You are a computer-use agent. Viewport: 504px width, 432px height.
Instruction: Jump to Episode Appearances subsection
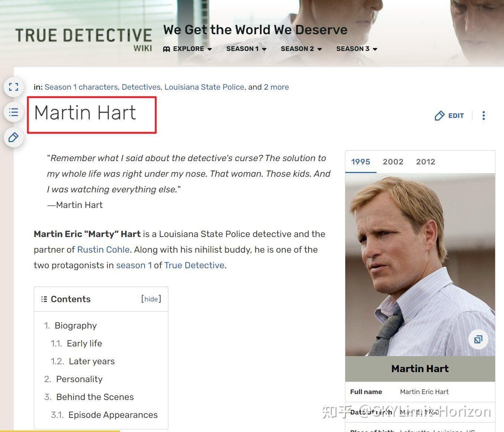pos(113,415)
